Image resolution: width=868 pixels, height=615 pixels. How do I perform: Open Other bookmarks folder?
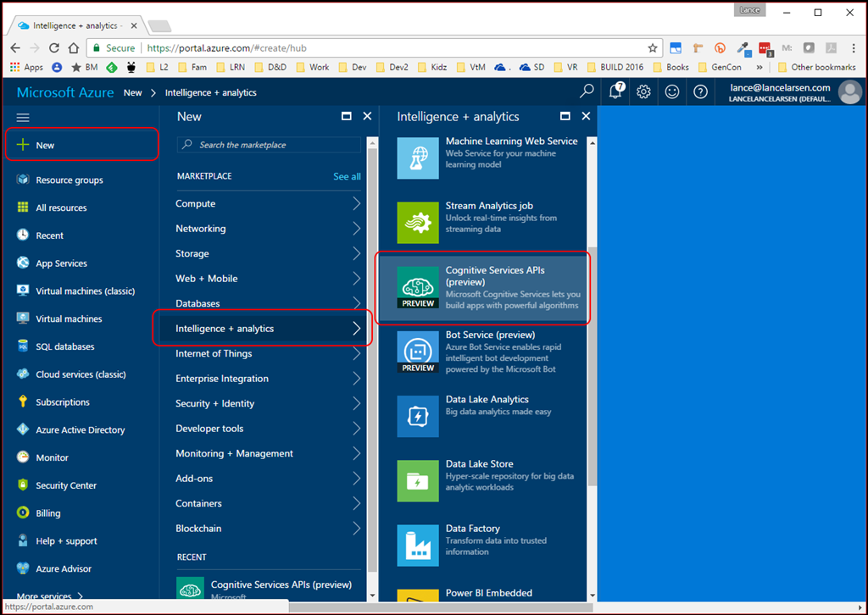click(816, 67)
